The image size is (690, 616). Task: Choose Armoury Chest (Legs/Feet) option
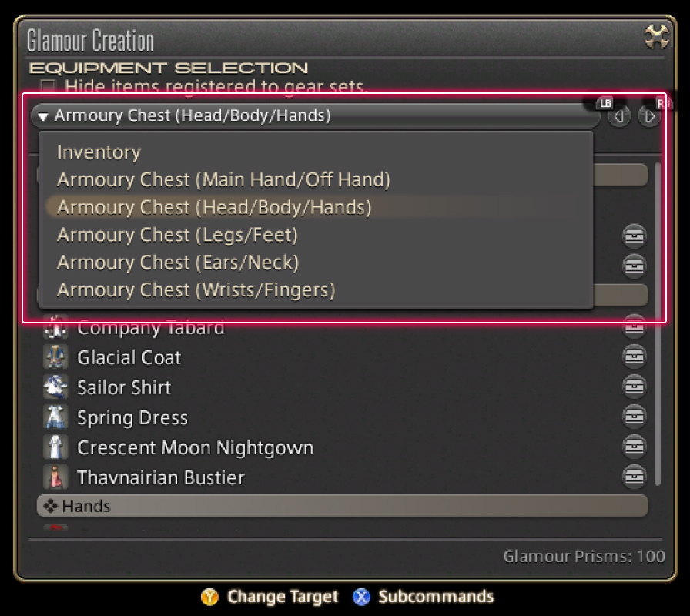point(177,235)
